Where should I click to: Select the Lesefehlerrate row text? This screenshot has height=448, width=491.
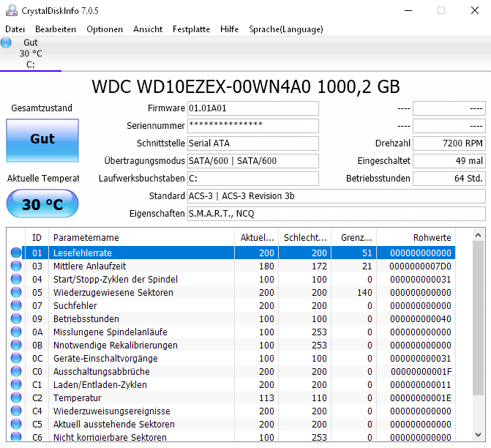83,253
